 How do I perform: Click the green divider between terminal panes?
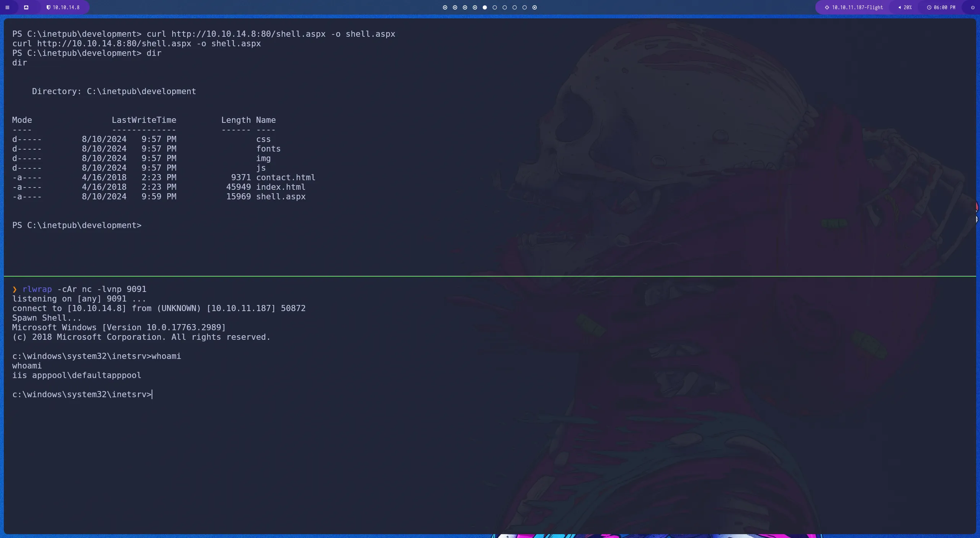[490, 275]
